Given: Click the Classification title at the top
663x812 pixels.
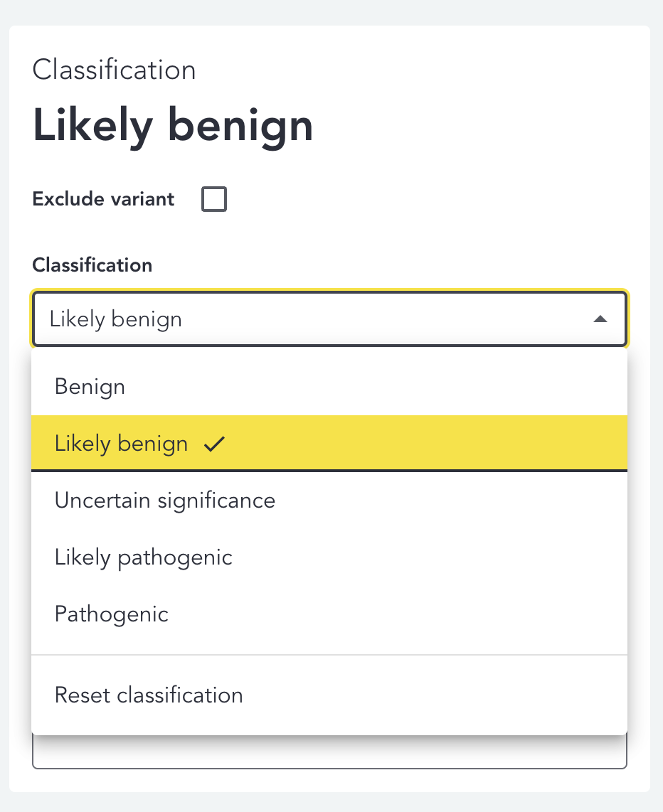Looking at the screenshot, I should click(114, 70).
